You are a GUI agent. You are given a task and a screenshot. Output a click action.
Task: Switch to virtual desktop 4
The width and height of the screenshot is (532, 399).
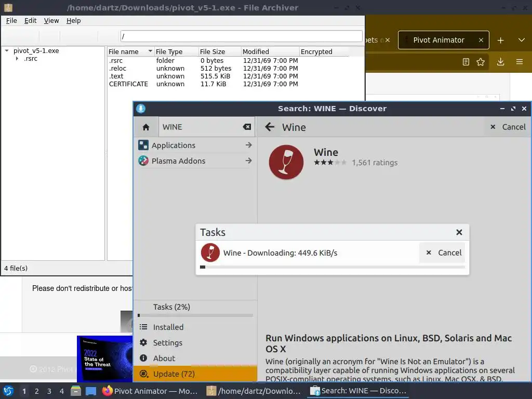click(62, 391)
